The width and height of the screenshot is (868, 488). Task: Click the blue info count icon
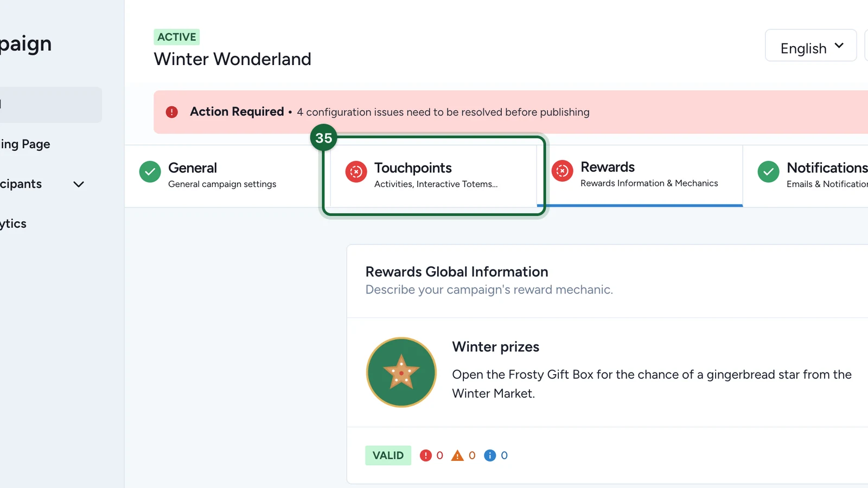[490, 455]
